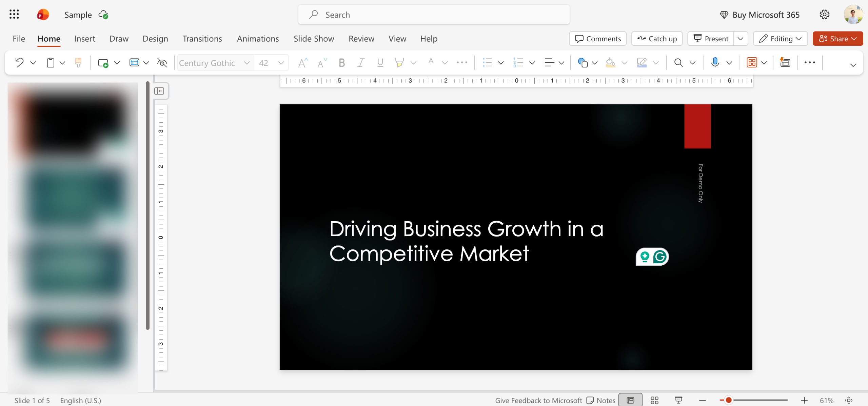The height and width of the screenshot is (406, 868).
Task: Click the Comments button
Action: click(598, 39)
